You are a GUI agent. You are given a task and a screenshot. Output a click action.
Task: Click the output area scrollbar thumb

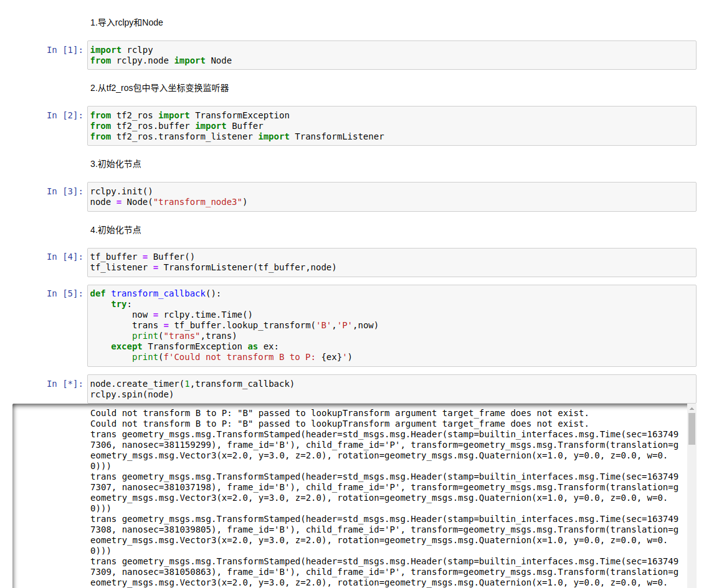(692, 429)
